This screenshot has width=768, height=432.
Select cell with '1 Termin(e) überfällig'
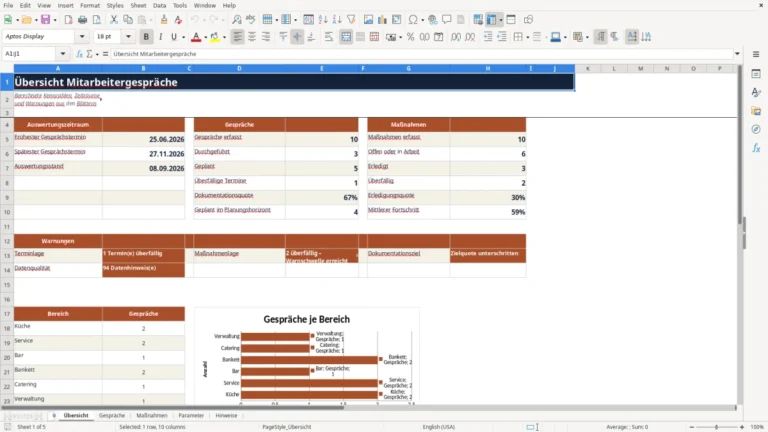pyautogui.click(x=144, y=256)
